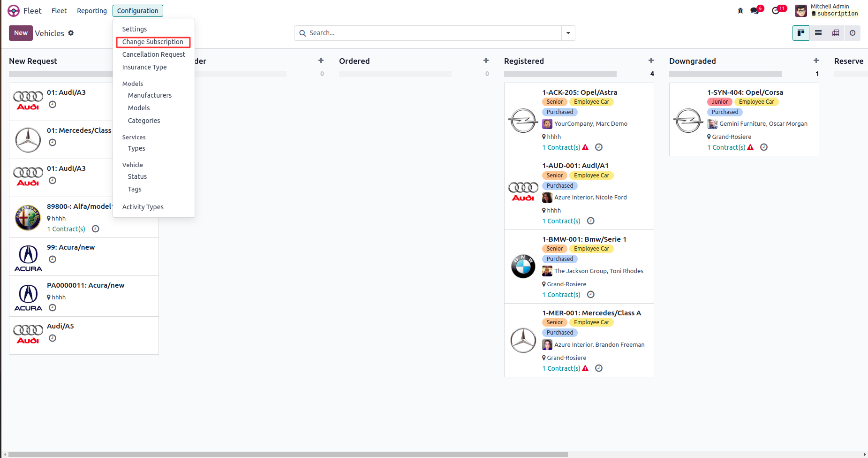Click Mitchell Admin user avatar
The height and width of the screenshot is (458, 868).
coord(801,10)
